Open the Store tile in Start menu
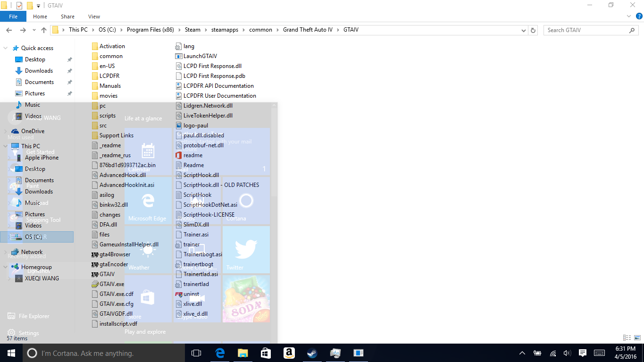The width and height of the screenshot is (644, 362). point(148,299)
